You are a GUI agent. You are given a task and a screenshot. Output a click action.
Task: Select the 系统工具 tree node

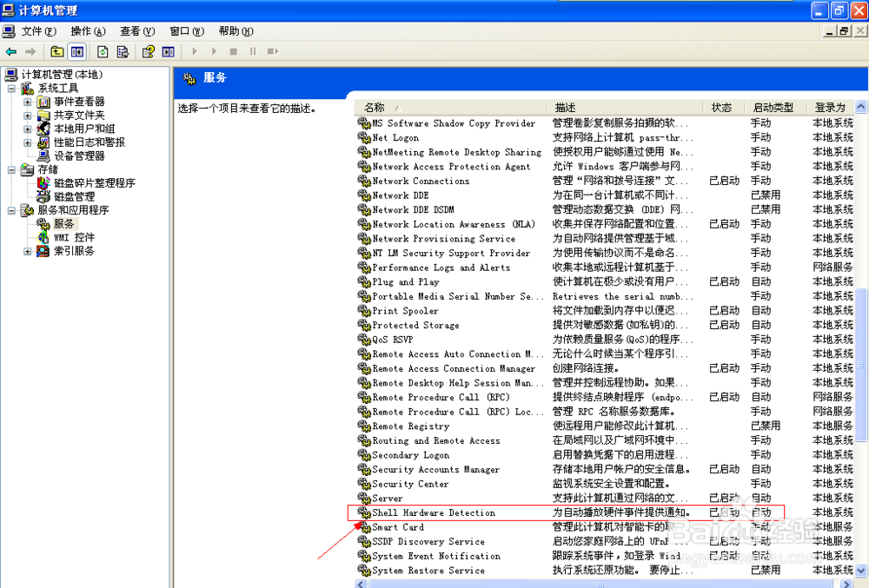coord(58,88)
